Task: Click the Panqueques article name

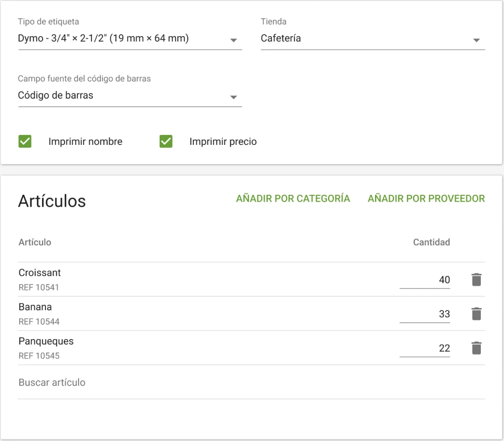Action: coord(46,341)
